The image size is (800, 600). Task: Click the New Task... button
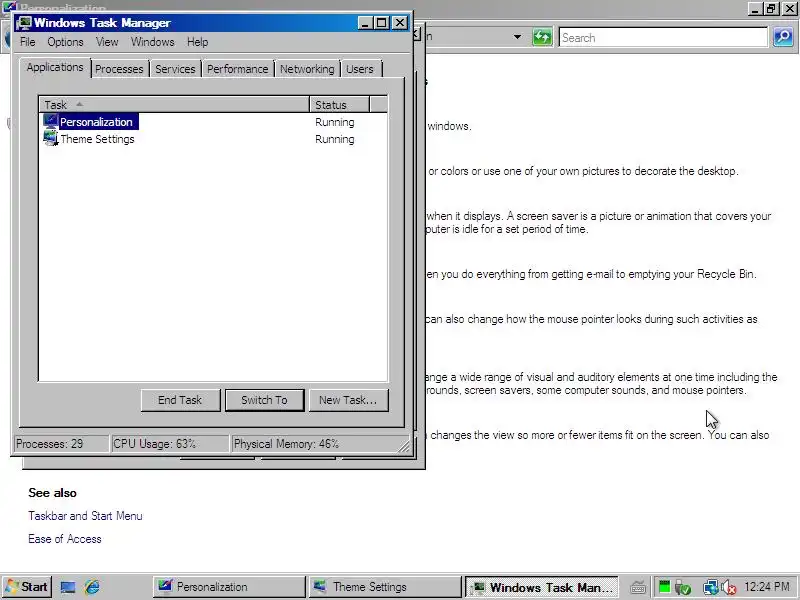(x=348, y=400)
